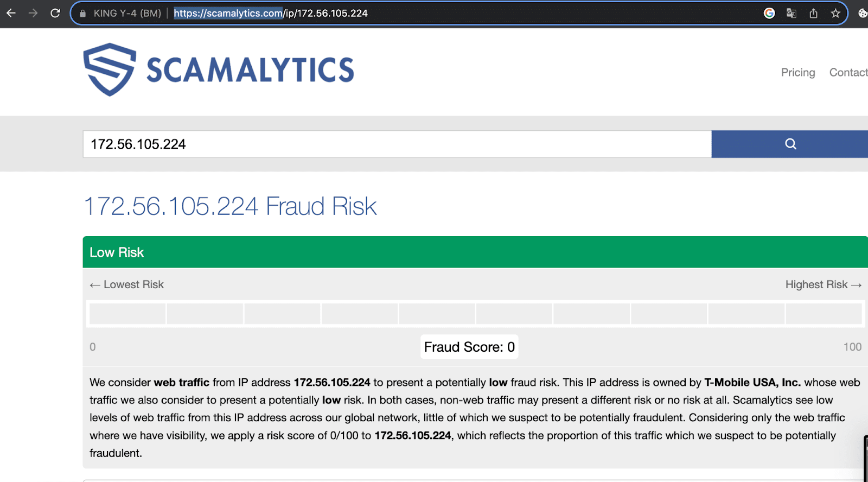Click the first segment of risk bar
868x482 pixels.
pos(127,314)
